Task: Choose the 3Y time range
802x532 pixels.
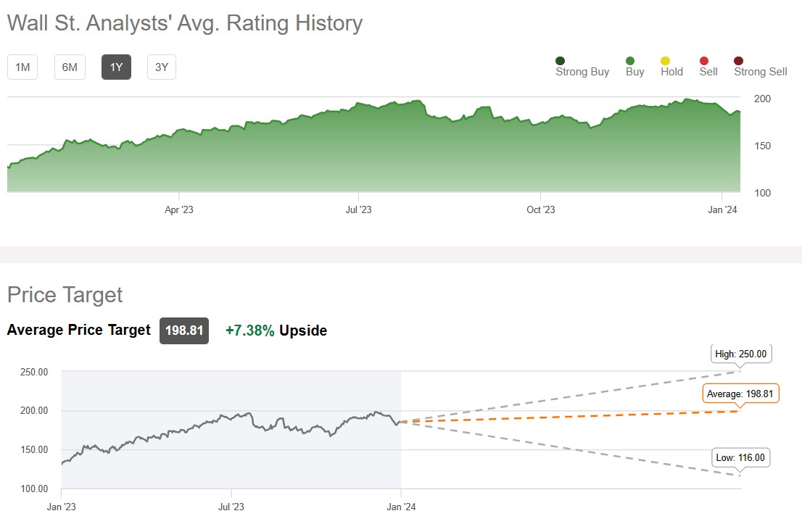Action: click(162, 67)
